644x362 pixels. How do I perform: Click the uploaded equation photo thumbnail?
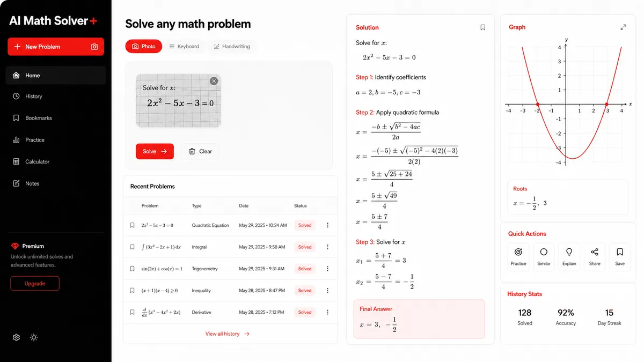click(179, 101)
